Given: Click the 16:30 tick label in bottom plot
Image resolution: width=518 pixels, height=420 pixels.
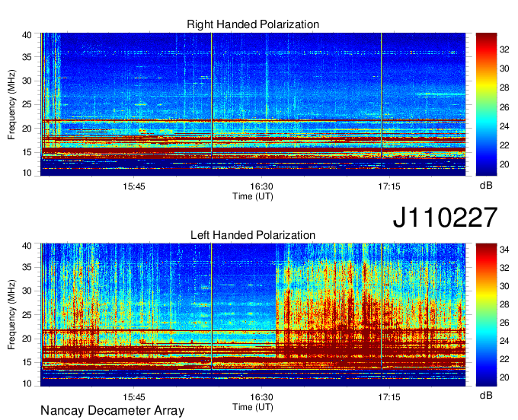Looking at the screenshot, I should click(x=261, y=397).
